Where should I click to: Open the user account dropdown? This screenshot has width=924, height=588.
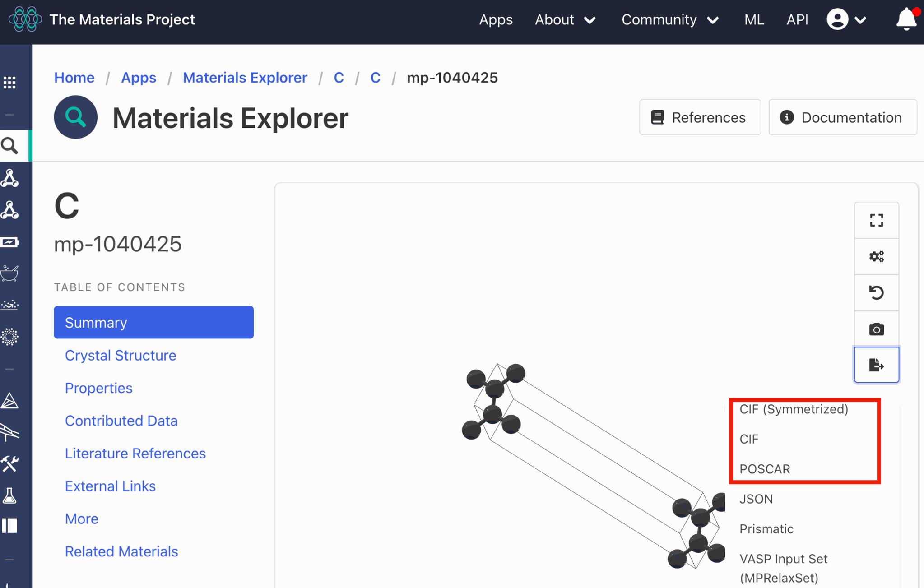[x=846, y=19]
